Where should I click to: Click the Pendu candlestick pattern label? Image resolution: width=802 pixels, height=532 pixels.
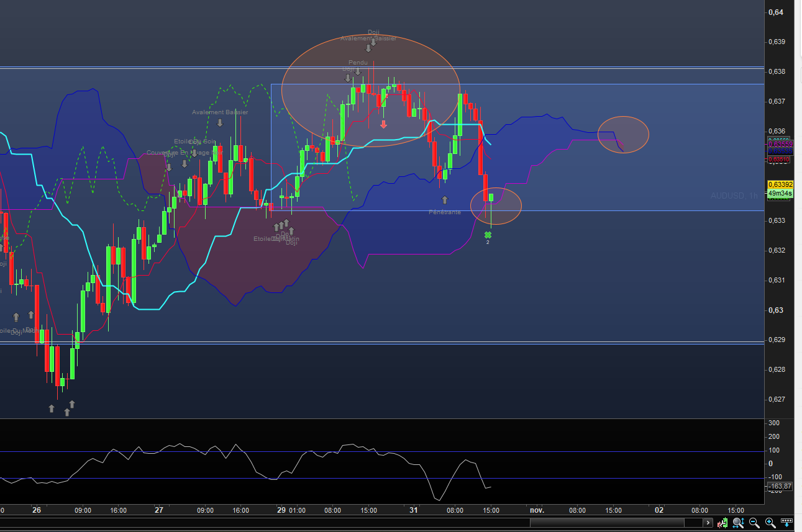click(358, 63)
